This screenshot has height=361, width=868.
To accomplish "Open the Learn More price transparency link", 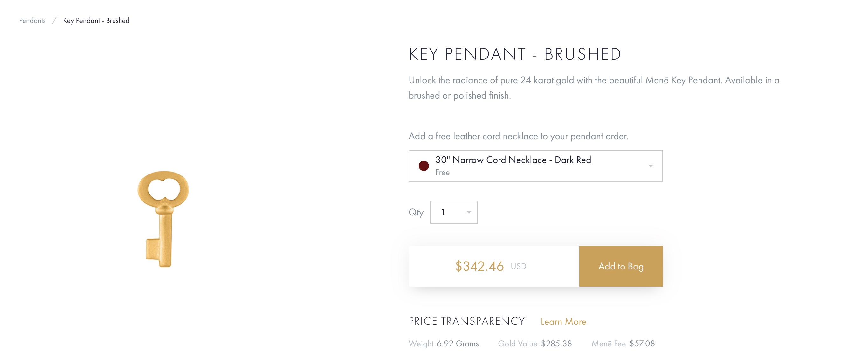I will [563, 322].
